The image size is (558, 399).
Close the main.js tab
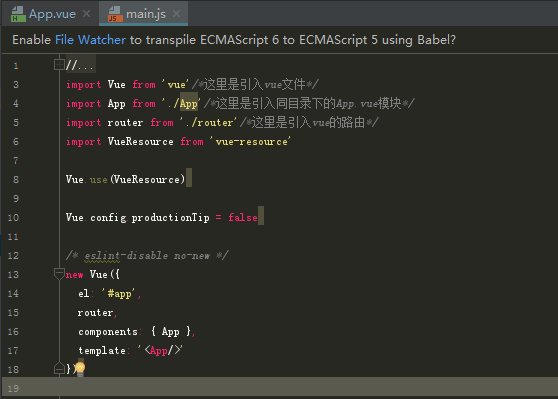tap(177, 14)
